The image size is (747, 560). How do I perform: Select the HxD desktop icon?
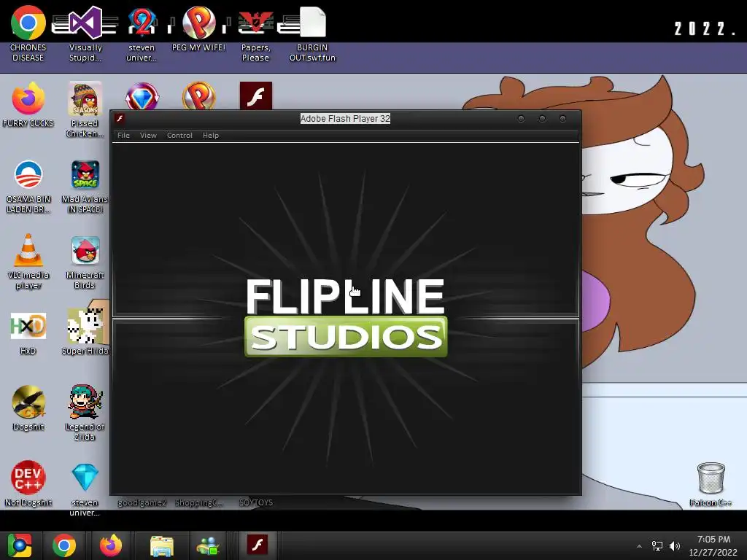(28, 333)
